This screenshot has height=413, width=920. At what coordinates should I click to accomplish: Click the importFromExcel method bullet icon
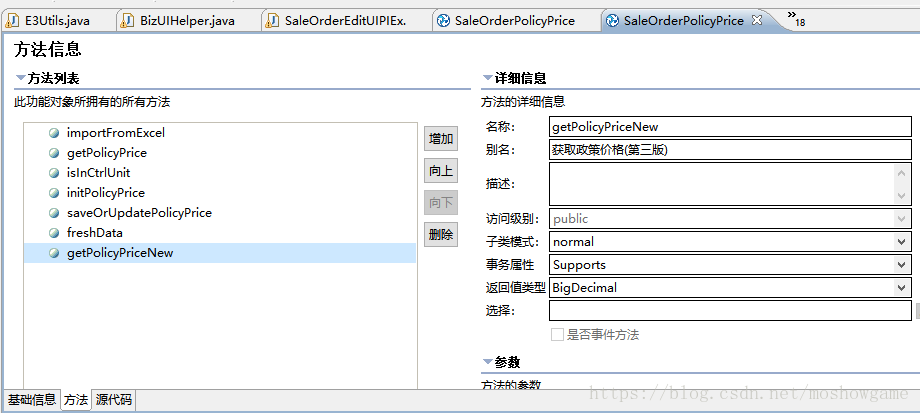point(55,133)
